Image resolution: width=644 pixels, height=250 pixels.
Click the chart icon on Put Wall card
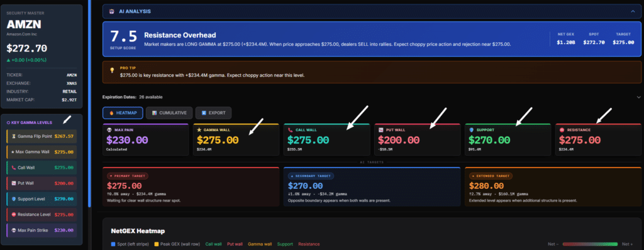pyautogui.click(x=380, y=130)
